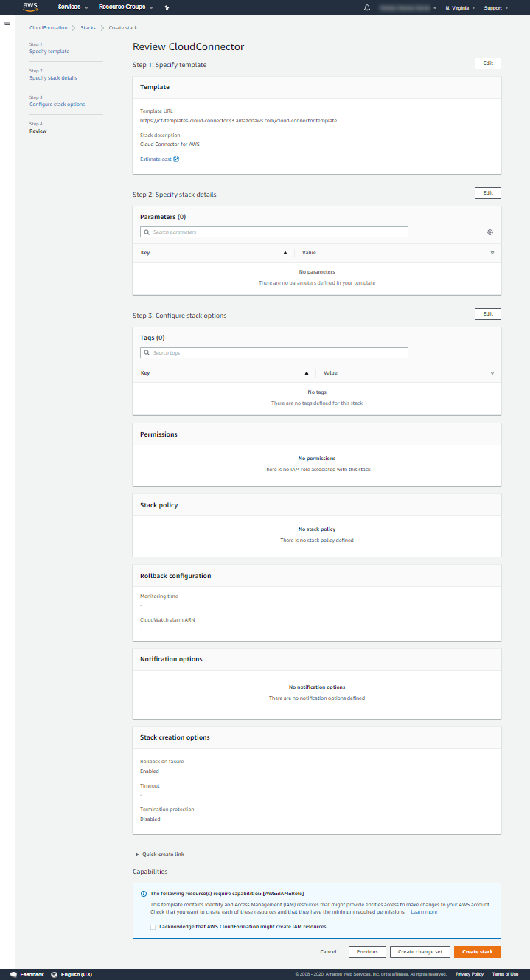Click the 'Cloud Connector for AWS' description

170,144
